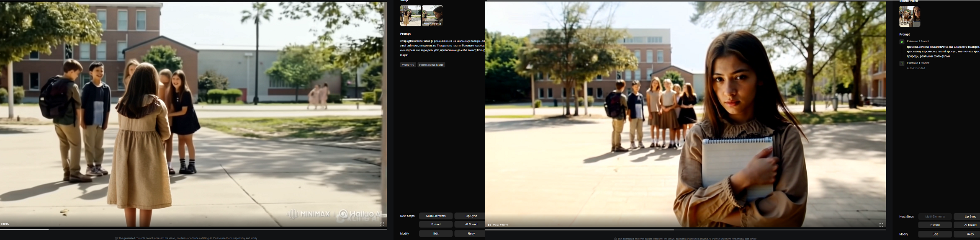This screenshot has height=240, width=980.
Task: Click Extend in the right panel
Action: tap(935, 225)
